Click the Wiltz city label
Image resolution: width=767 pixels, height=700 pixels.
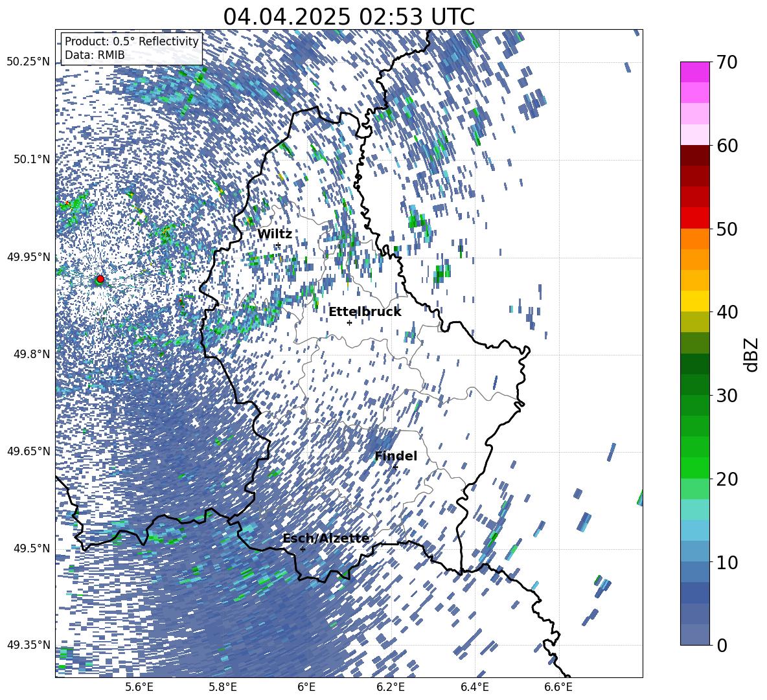pos(275,234)
